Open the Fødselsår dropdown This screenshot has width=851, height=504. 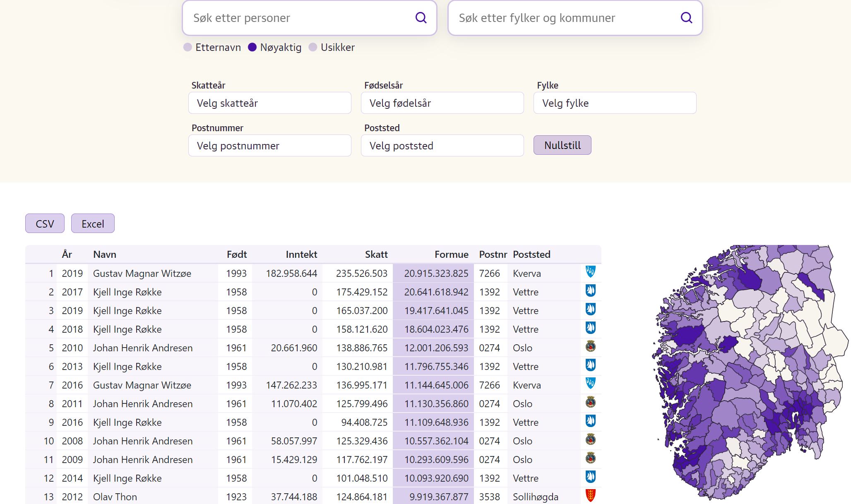(x=442, y=103)
